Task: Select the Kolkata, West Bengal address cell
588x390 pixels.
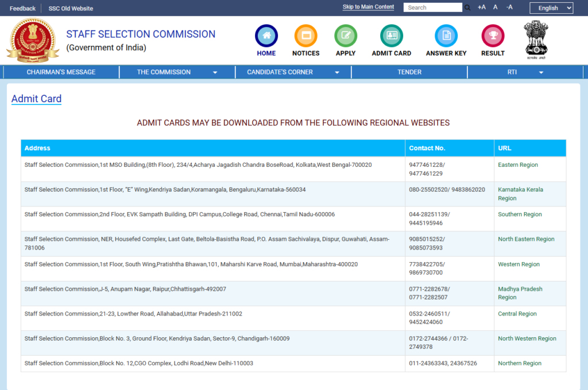Action: click(213, 169)
